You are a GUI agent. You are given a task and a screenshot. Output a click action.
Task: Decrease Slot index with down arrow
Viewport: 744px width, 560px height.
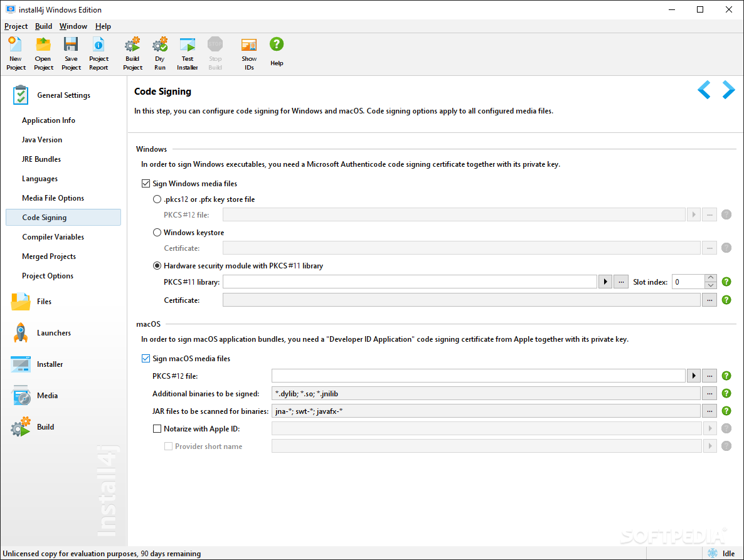[711, 285]
